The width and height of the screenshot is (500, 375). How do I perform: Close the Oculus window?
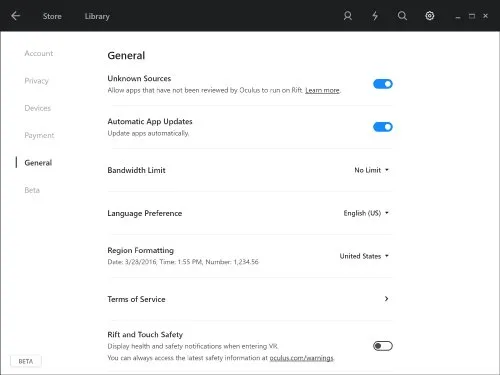(x=485, y=16)
